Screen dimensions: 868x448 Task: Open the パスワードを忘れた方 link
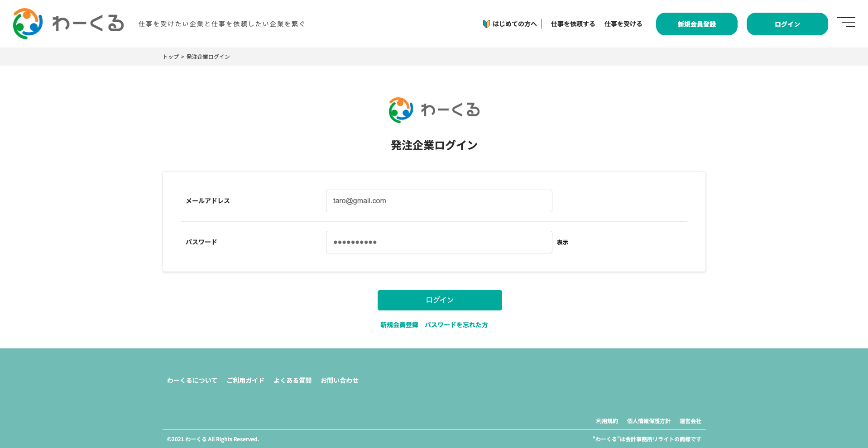click(456, 325)
